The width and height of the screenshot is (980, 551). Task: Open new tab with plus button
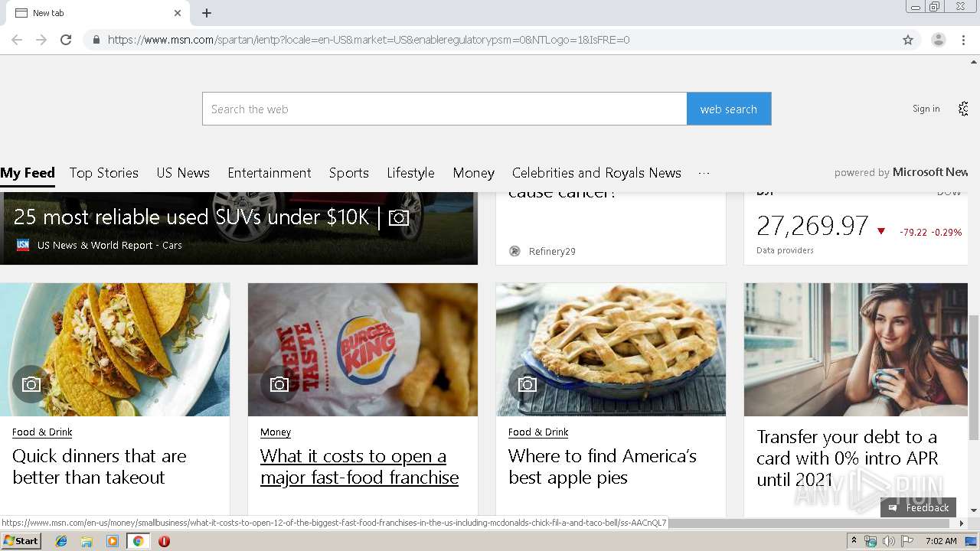pyautogui.click(x=207, y=13)
